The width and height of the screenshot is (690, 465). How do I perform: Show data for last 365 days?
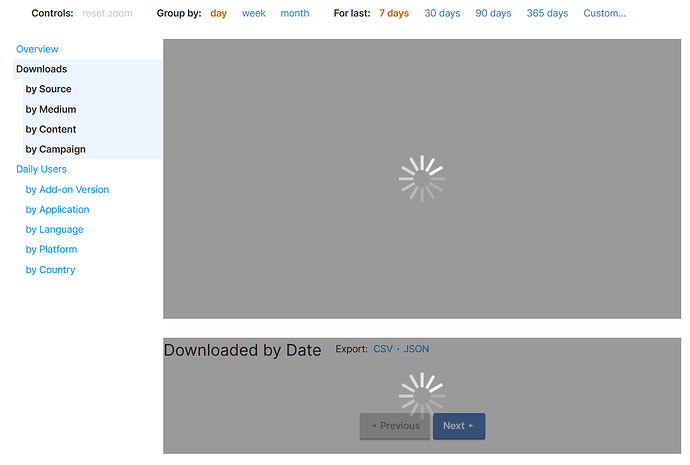[547, 13]
